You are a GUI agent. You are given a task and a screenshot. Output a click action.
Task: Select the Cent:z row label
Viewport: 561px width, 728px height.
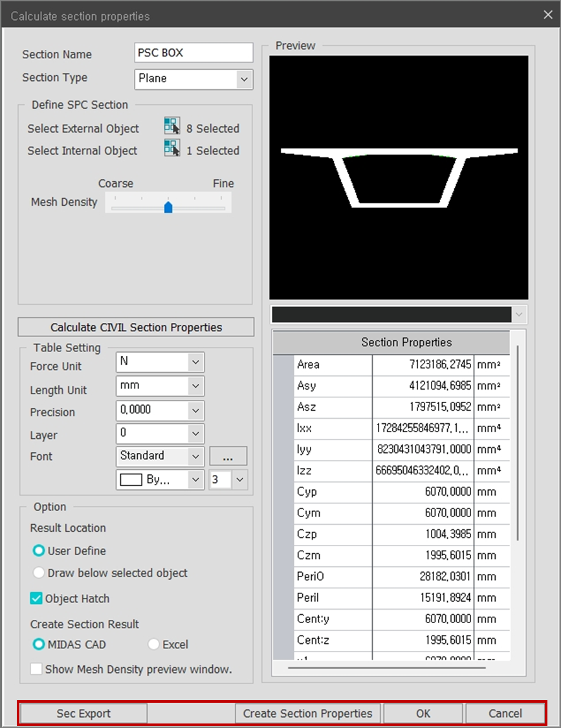point(313,640)
